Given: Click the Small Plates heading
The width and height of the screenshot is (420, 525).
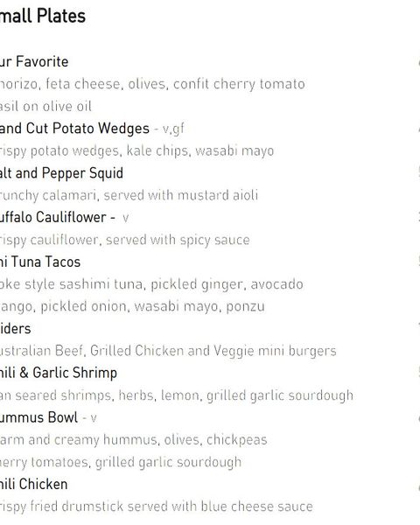Looking at the screenshot, I should coord(43,16).
